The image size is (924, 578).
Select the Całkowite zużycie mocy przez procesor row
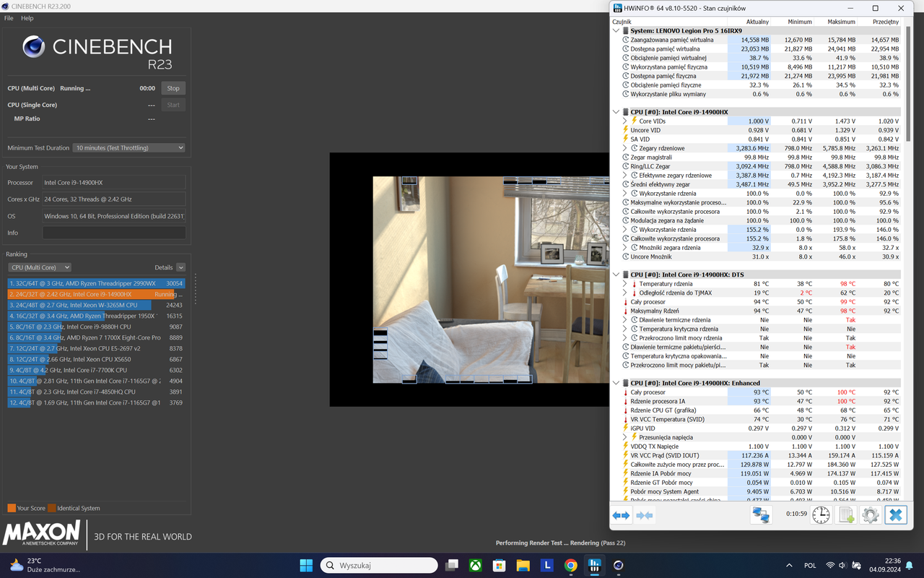(x=757, y=465)
